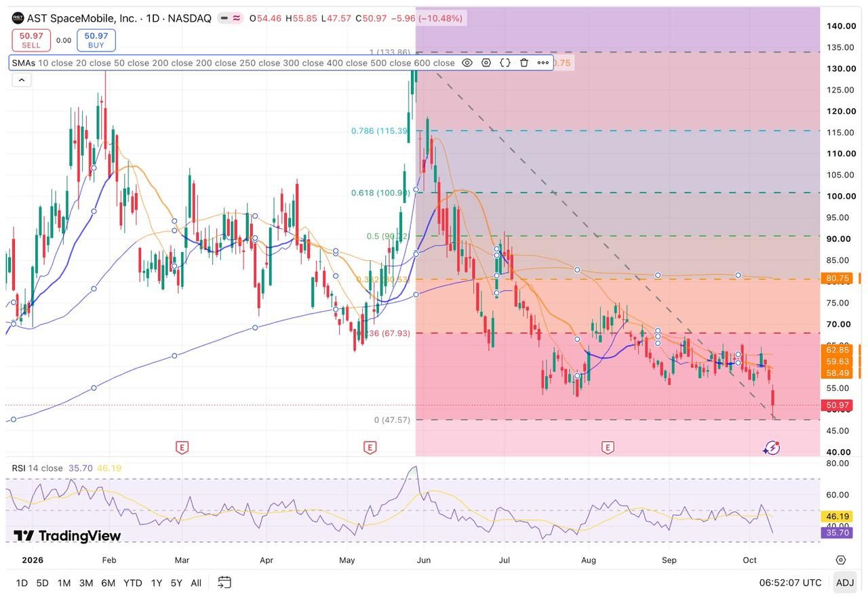Open the go-to-date calendar icon
Viewport: 868px width, 599px height.
pos(224,583)
